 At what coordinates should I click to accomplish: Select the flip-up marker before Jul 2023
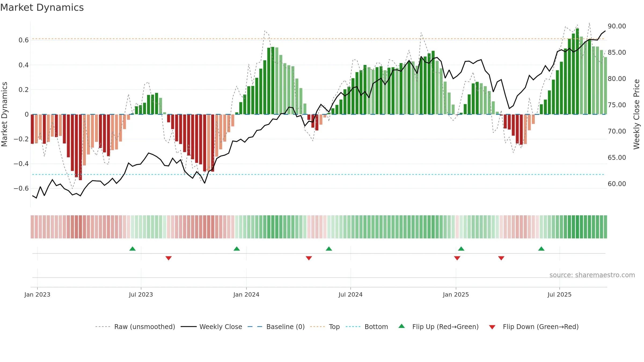tap(133, 249)
